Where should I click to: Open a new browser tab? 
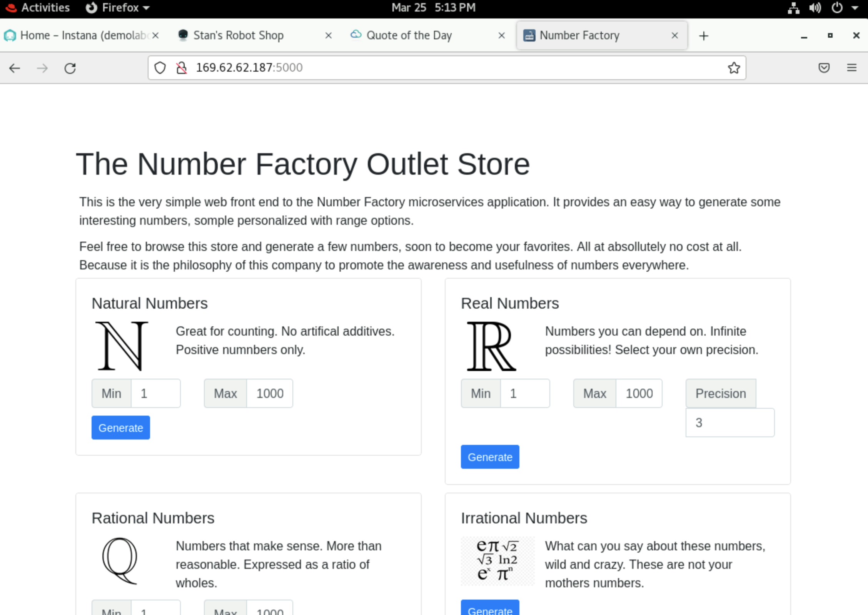pos(704,36)
